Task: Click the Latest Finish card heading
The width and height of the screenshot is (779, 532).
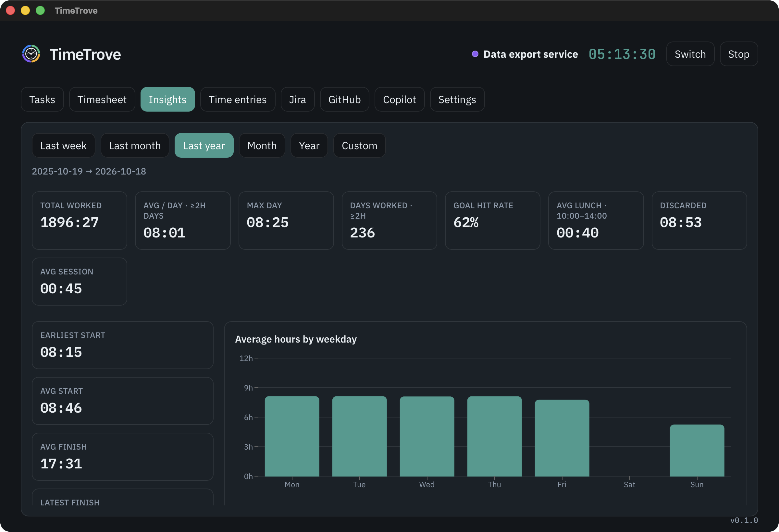Action: pos(70,502)
